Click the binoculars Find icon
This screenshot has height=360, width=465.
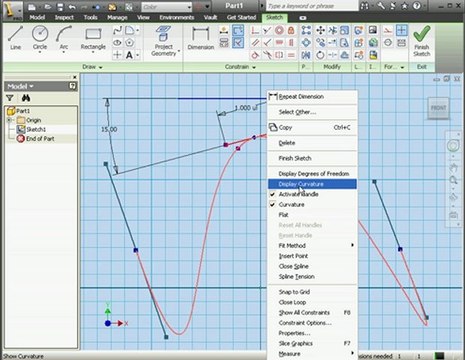(26, 98)
